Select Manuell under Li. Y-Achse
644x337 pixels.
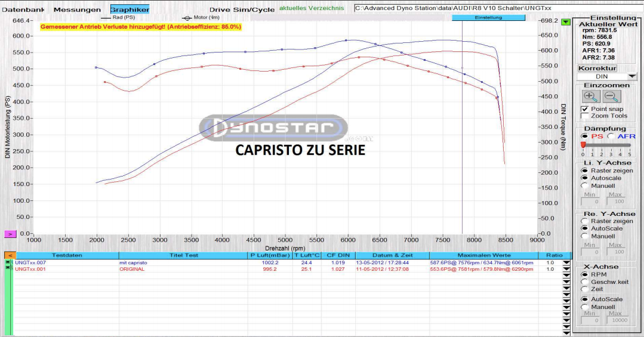pos(584,185)
